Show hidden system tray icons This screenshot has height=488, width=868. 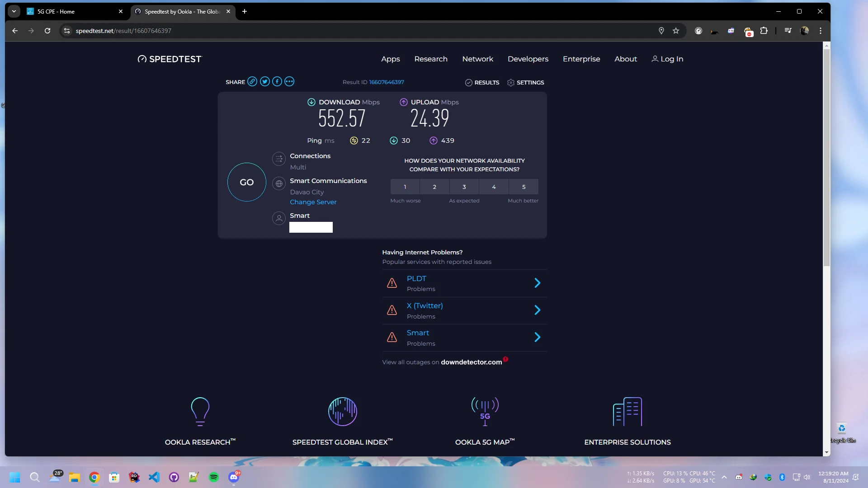[724, 477]
